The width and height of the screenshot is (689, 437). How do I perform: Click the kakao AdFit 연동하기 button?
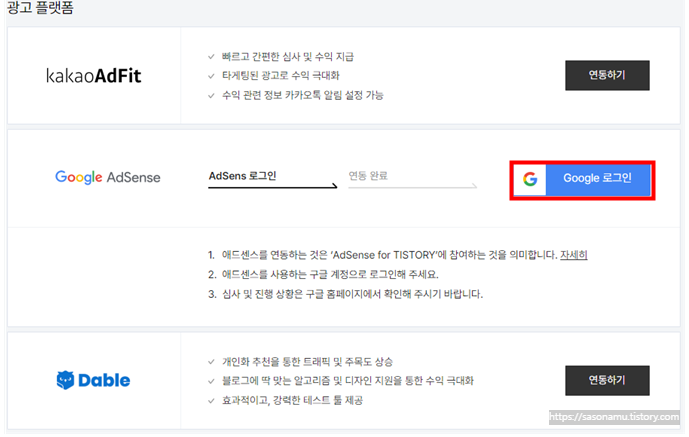[x=607, y=76]
